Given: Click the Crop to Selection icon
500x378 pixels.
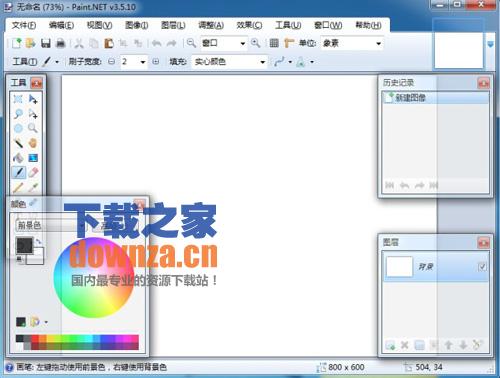Looking at the screenshot, I should click(x=123, y=43).
